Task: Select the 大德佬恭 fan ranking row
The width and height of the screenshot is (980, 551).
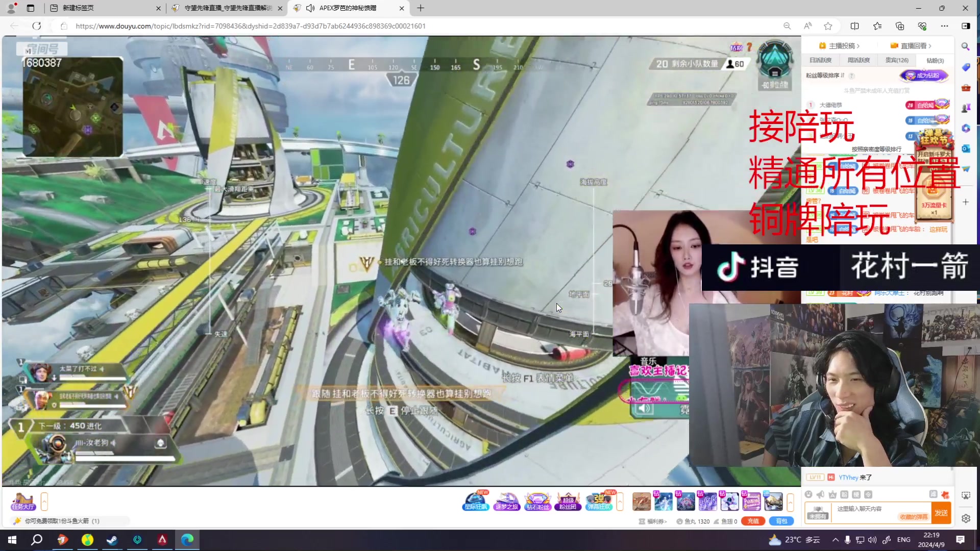Action: click(878, 105)
